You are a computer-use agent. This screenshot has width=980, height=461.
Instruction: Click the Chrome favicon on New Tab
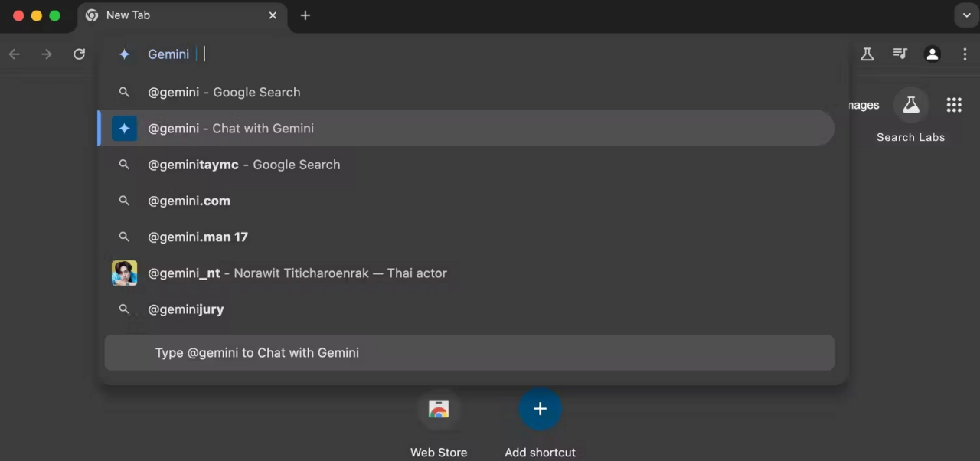(x=92, y=15)
